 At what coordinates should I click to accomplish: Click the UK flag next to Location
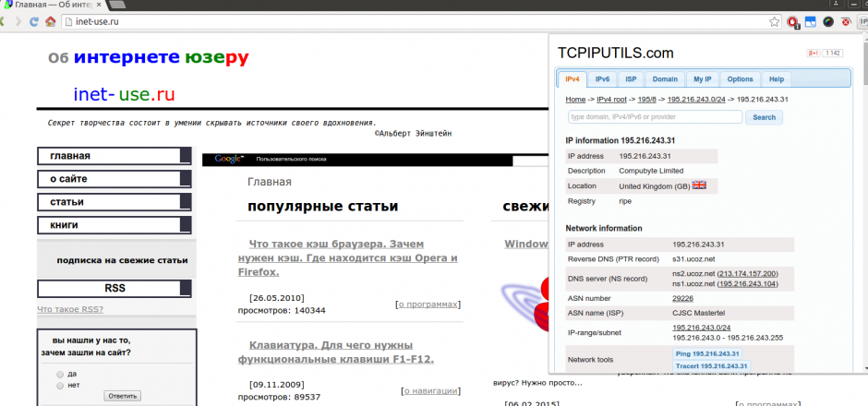(699, 185)
